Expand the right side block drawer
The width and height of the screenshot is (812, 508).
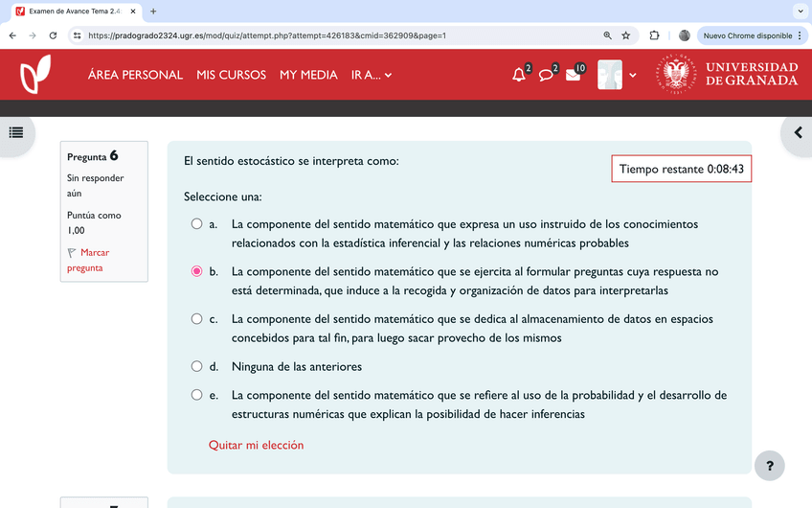click(797, 132)
